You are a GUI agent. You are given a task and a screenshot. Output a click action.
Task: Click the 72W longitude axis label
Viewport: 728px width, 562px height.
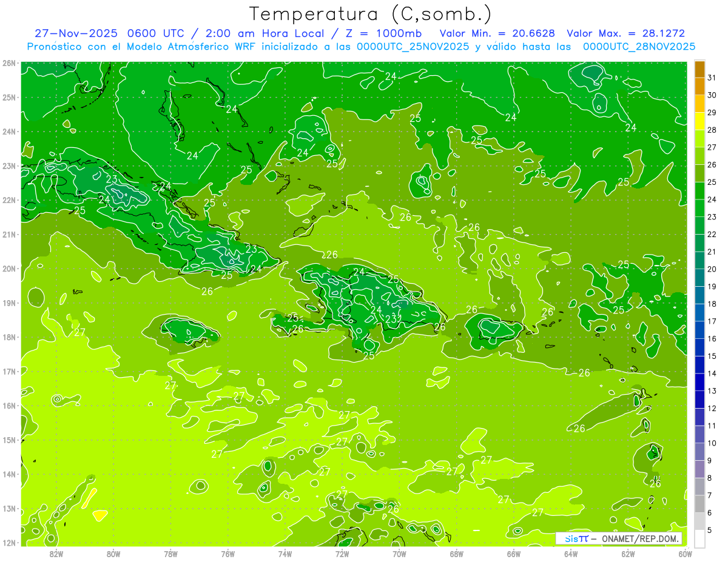coord(342,554)
